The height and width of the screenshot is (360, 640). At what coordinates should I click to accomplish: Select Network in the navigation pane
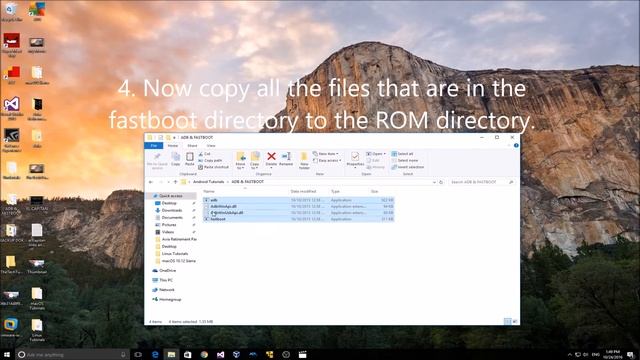coord(167,290)
